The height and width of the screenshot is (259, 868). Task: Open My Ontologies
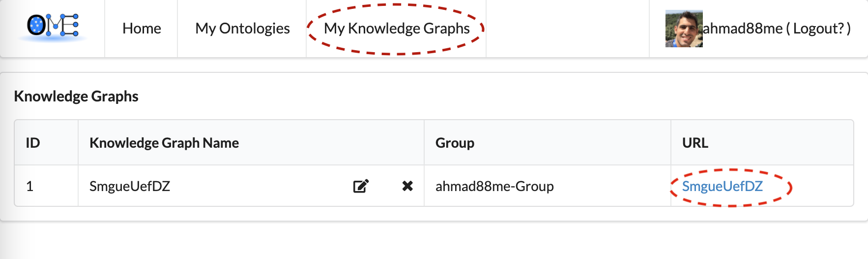242,29
